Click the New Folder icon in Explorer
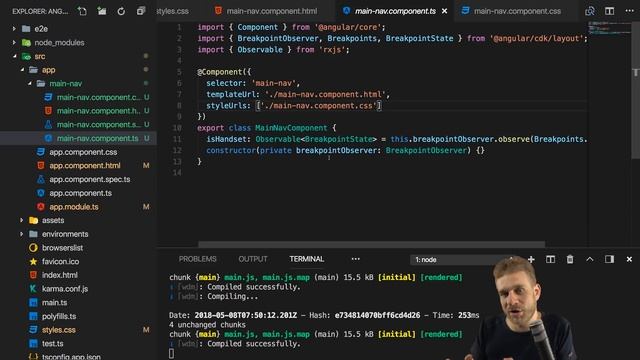The image size is (640, 360). click(102, 11)
